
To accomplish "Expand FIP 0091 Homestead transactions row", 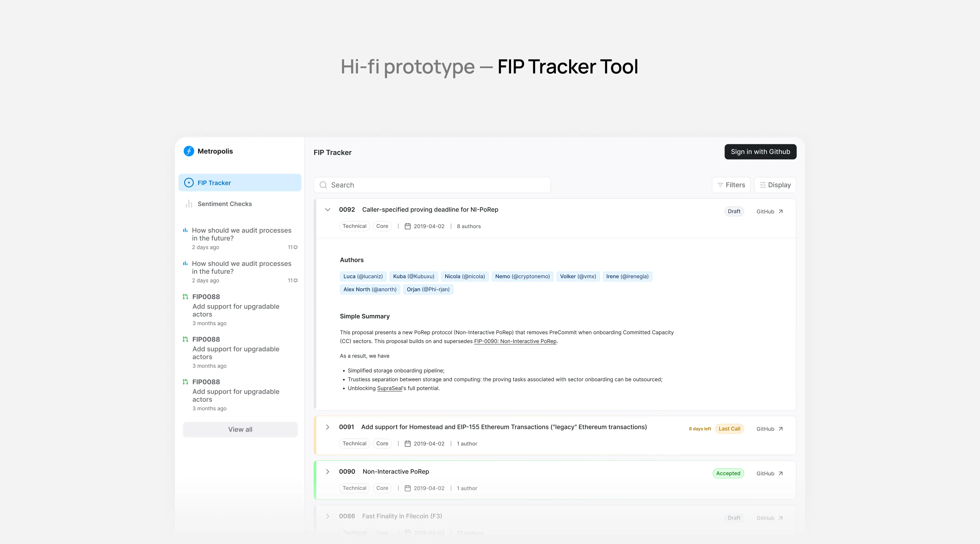I will [x=328, y=427].
